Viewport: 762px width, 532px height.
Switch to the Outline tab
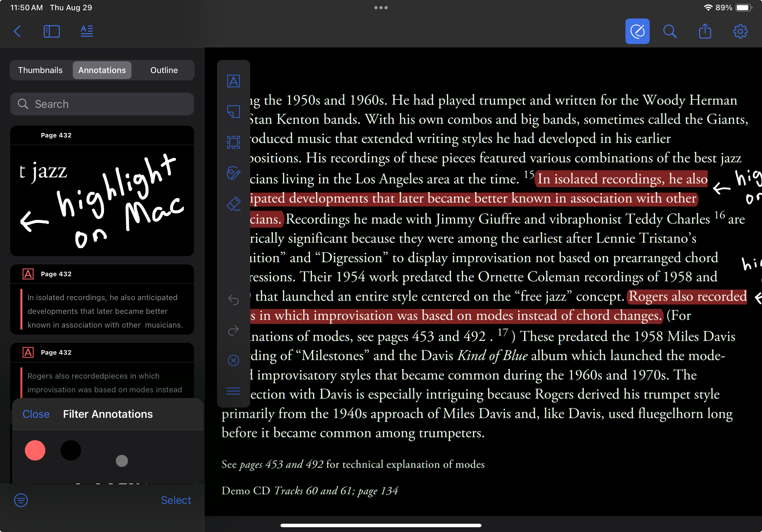(x=164, y=70)
